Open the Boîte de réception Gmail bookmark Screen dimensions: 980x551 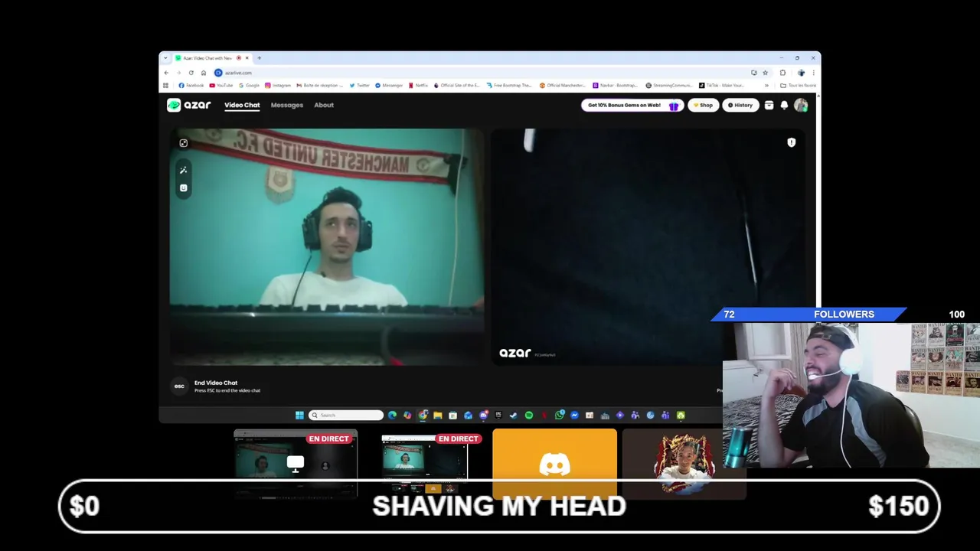point(320,86)
